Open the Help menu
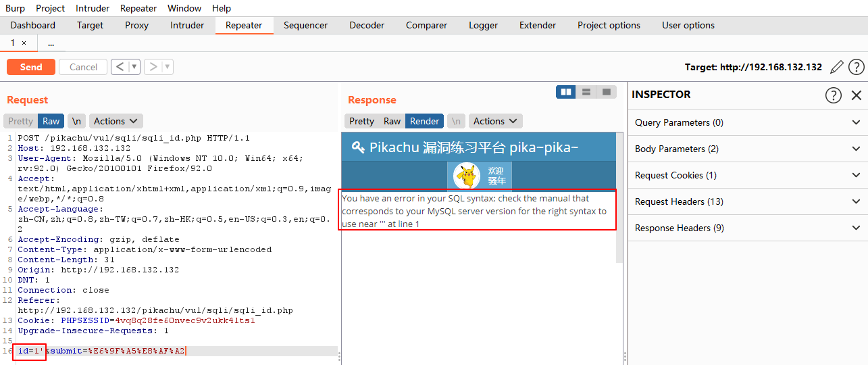Screen dimensions: 868x365 [x=222, y=8]
